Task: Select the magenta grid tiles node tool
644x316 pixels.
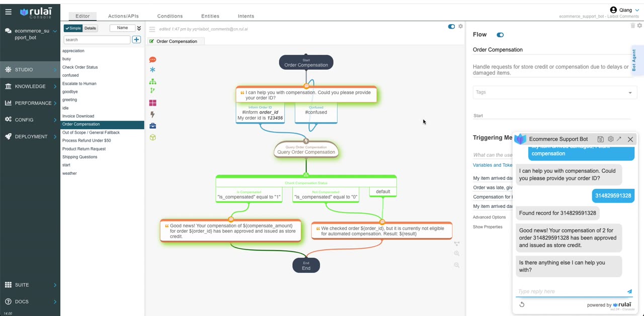Action: point(152,102)
